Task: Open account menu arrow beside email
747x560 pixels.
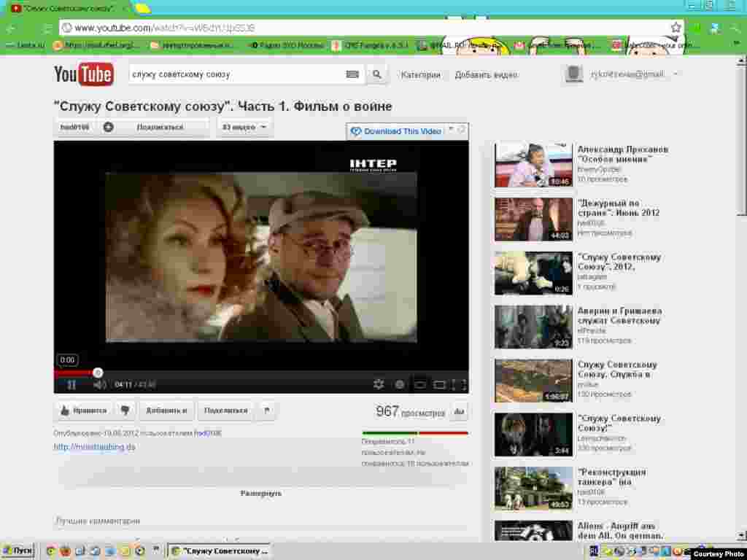Action: coord(676,74)
